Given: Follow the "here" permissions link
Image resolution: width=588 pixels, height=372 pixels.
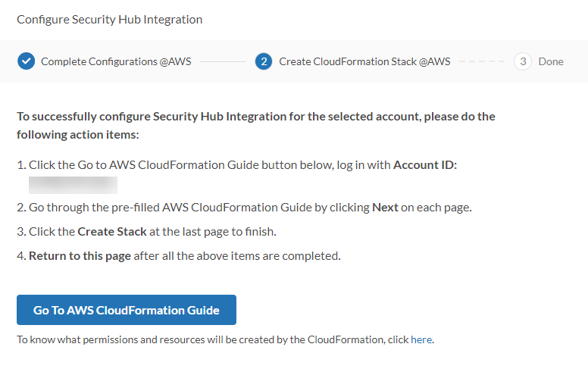Looking at the screenshot, I should (421, 339).
